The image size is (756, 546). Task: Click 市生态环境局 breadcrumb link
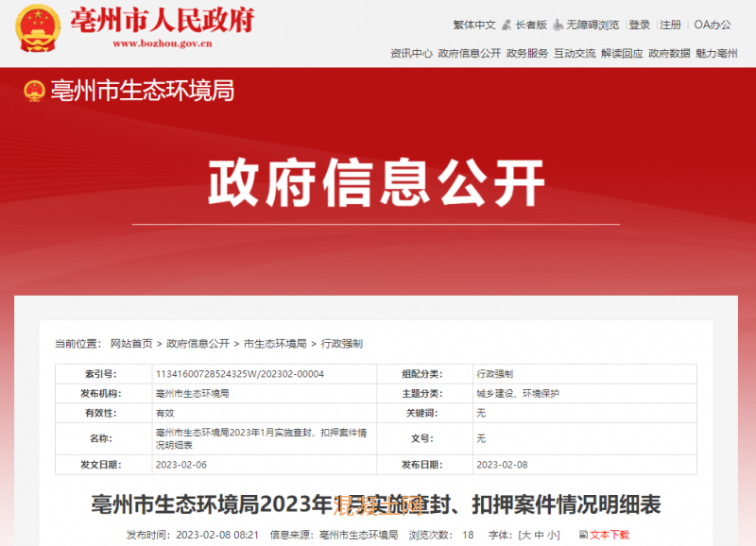click(275, 344)
